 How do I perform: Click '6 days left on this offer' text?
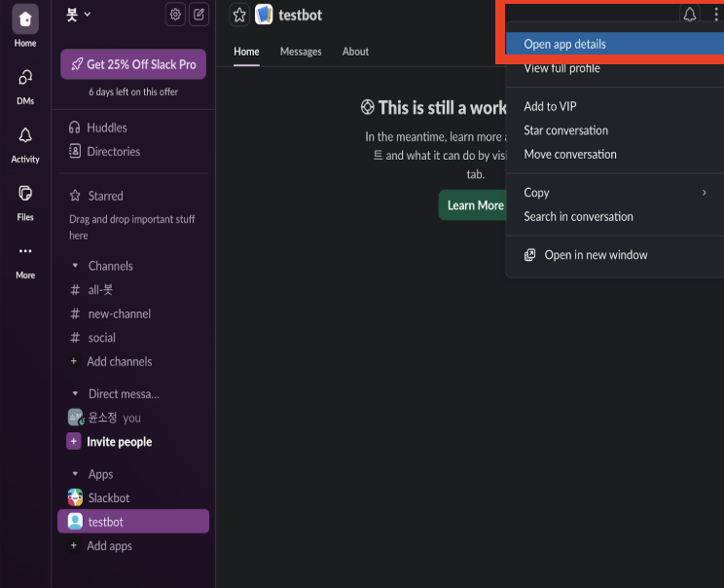pyautogui.click(x=133, y=92)
